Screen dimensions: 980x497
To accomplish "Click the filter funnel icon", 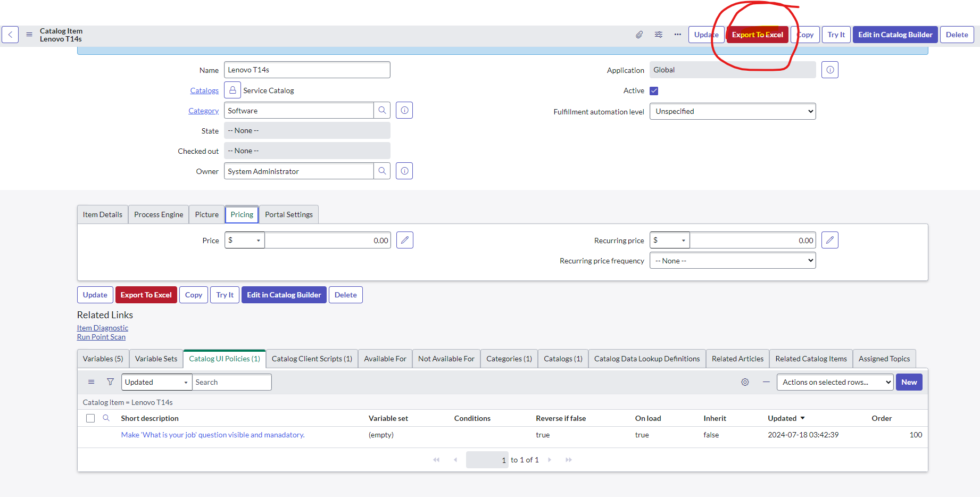I will 111,382.
